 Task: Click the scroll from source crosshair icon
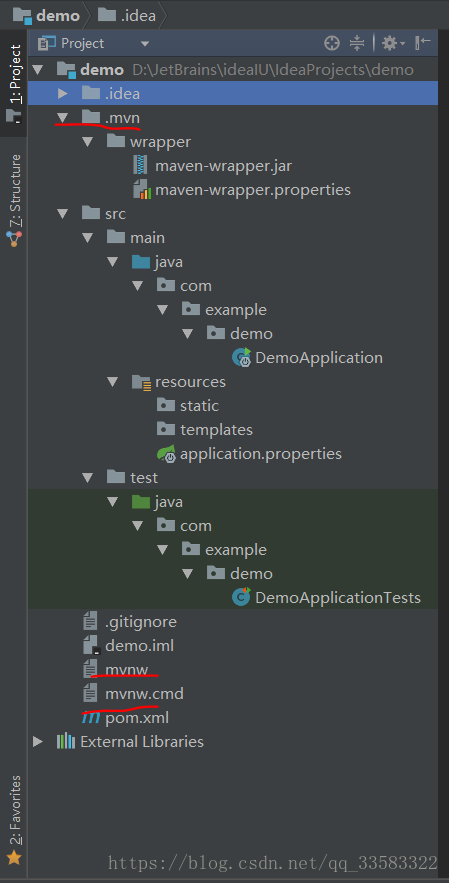(332, 43)
